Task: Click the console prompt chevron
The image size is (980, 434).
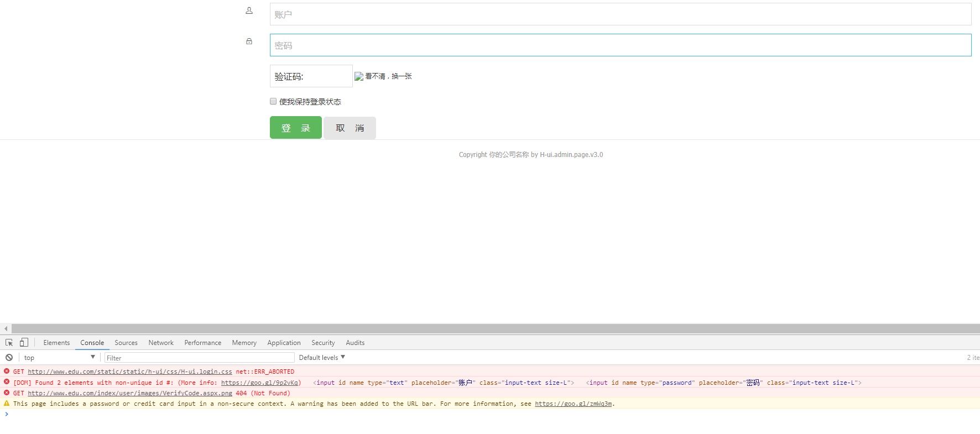Action: point(7,414)
